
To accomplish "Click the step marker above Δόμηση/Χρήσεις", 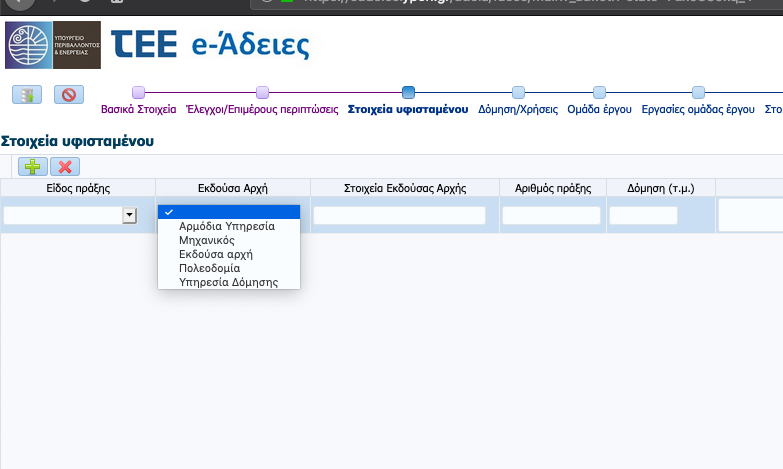I will click(x=518, y=93).
